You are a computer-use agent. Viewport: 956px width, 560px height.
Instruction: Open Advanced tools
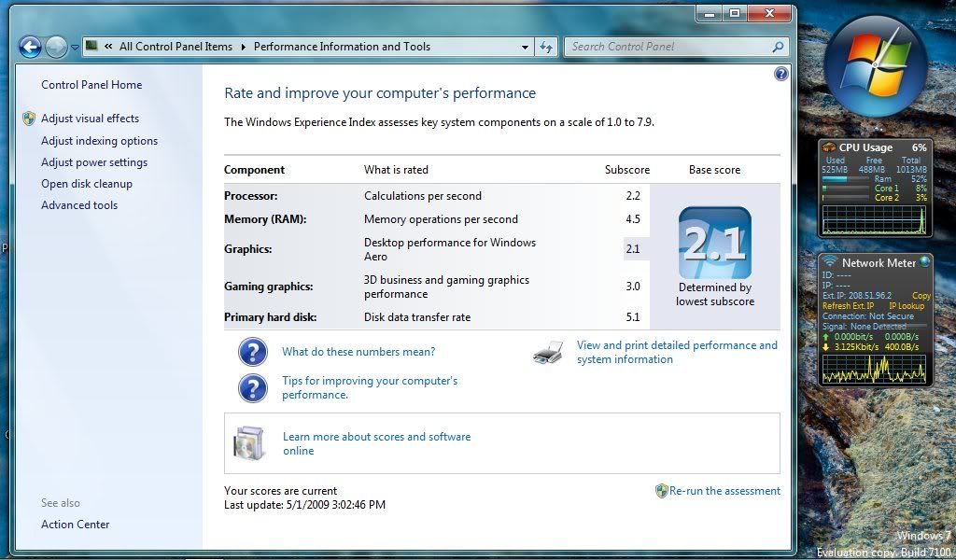point(79,205)
